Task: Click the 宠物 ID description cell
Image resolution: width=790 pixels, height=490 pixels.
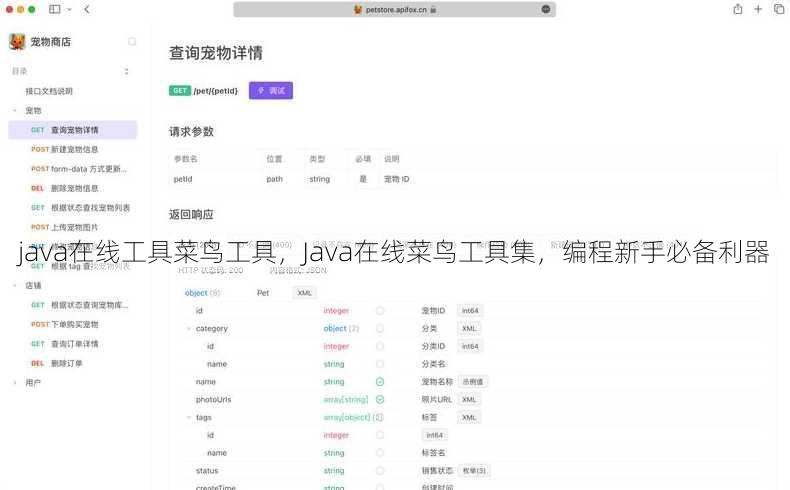Action: pos(397,179)
